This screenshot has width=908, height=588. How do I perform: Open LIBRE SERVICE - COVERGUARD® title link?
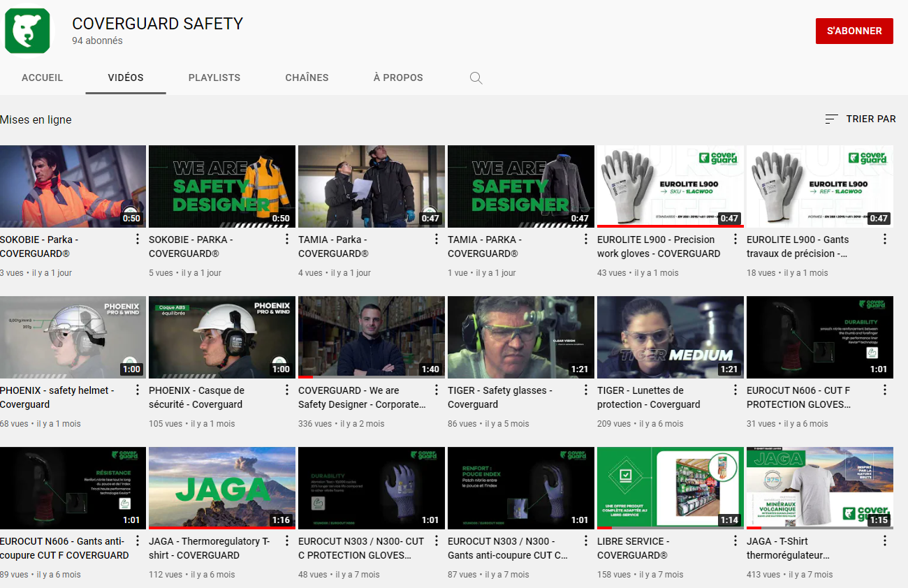pos(634,548)
